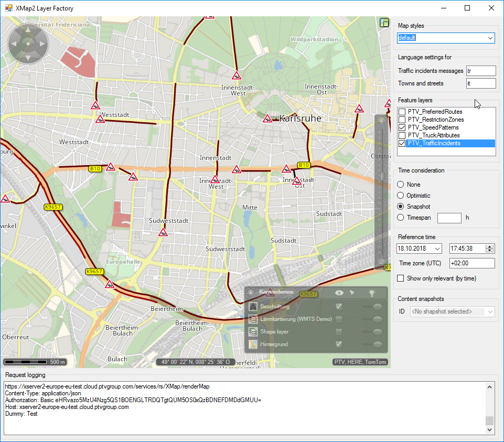Click the Beschriftung layer icon
Image resolution: width=504 pixels, height=442 pixels.
[x=253, y=306]
